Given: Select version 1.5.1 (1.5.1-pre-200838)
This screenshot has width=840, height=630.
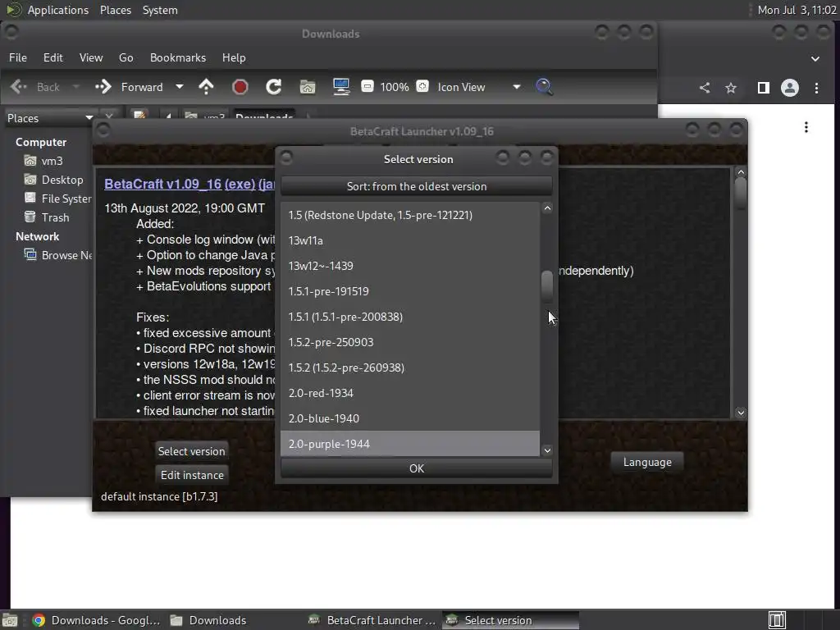Looking at the screenshot, I should pyautogui.click(x=410, y=317).
